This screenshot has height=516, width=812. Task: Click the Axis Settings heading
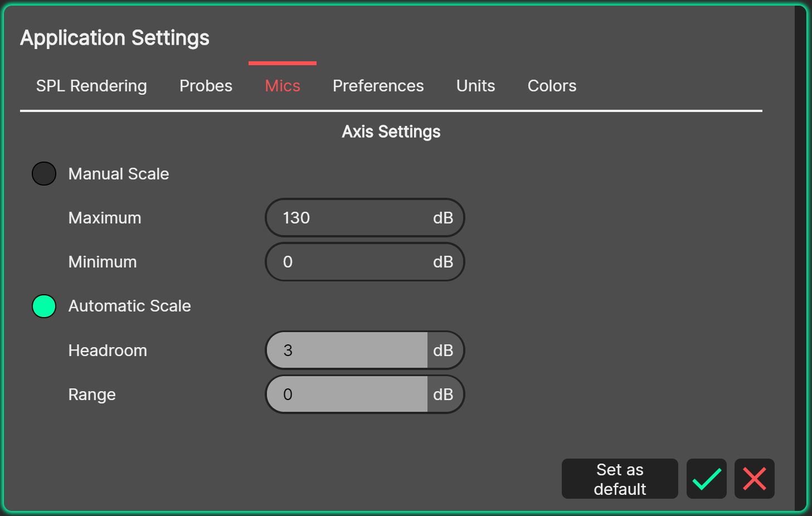[391, 132]
